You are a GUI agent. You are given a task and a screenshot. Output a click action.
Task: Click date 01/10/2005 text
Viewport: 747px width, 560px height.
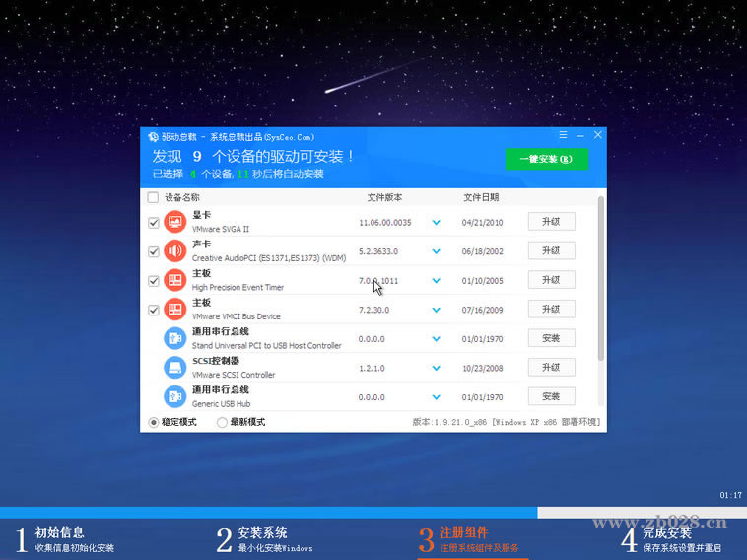pos(482,281)
